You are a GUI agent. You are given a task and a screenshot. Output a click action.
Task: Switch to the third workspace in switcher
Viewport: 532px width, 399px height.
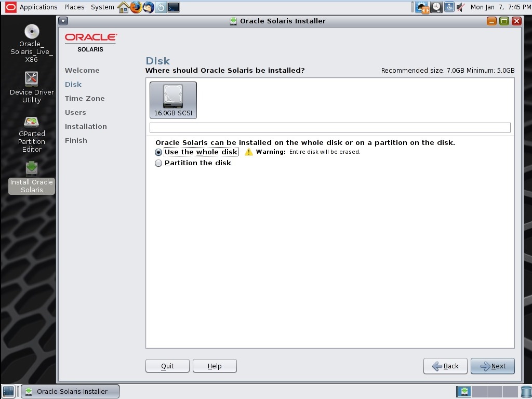(x=495, y=391)
